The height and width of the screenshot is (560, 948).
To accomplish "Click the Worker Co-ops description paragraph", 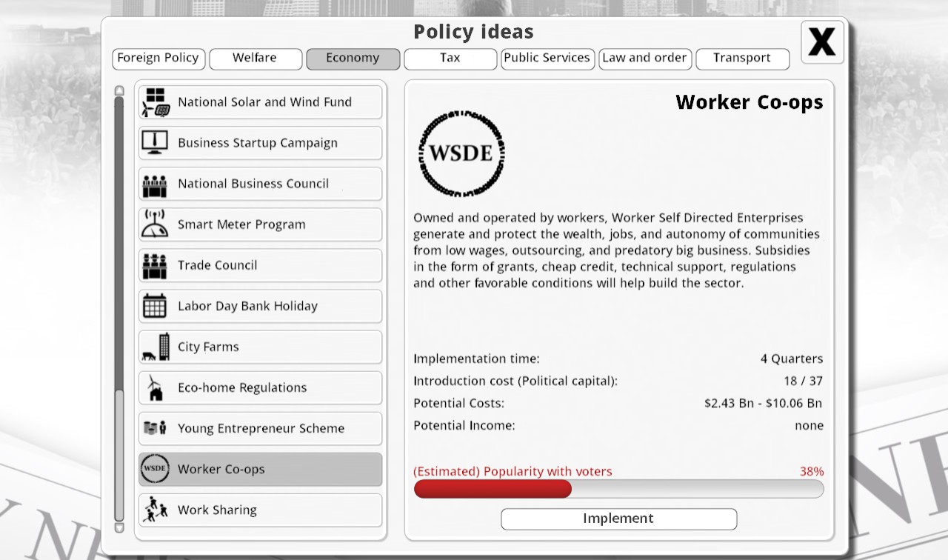I will 617,250.
